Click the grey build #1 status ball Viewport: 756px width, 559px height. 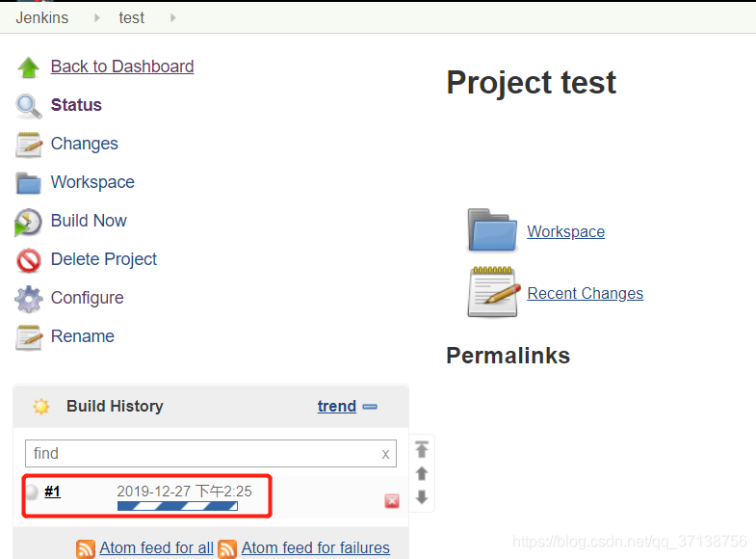32,492
